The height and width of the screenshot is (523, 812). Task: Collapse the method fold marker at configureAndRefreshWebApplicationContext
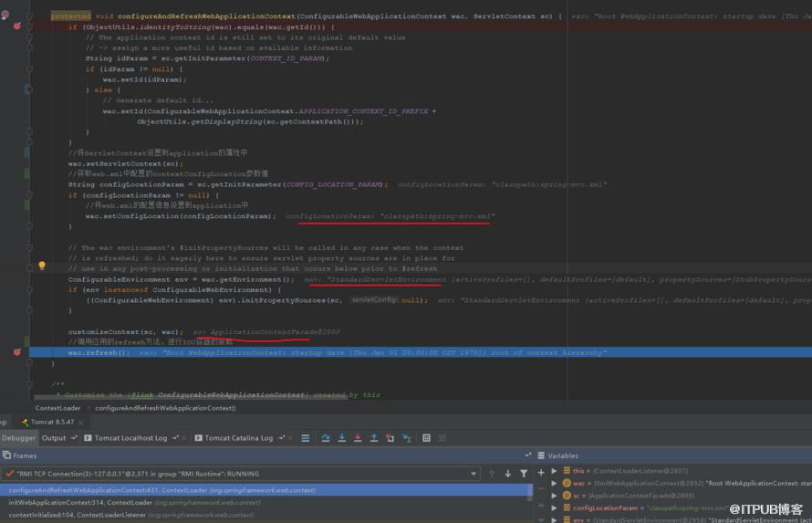pyautogui.click(x=29, y=16)
